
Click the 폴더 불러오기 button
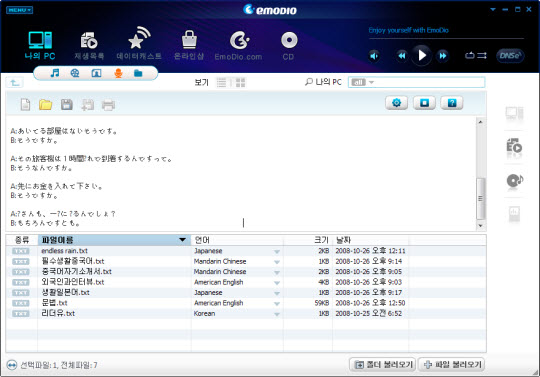383,364
